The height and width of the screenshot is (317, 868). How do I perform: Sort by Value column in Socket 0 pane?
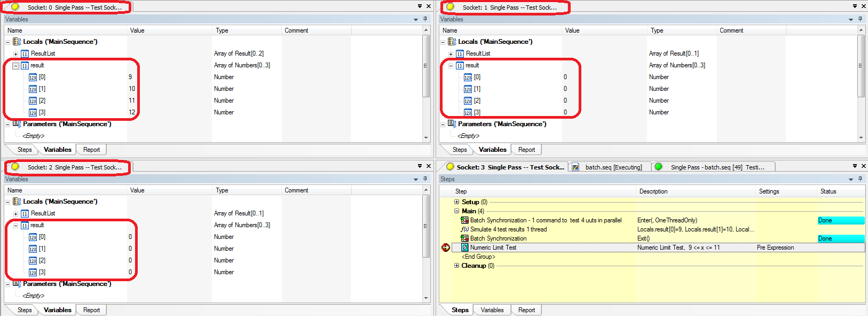click(x=170, y=30)
